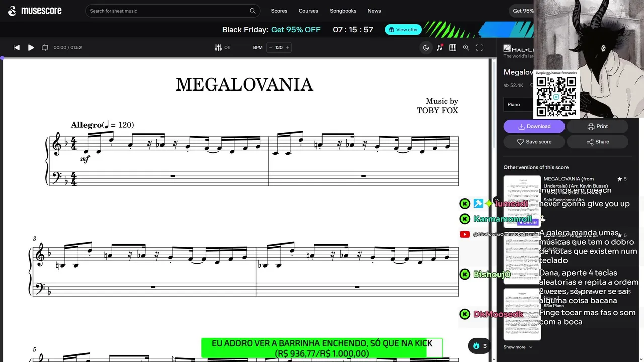Click the 52.4K views counter

tap(513, 85)
